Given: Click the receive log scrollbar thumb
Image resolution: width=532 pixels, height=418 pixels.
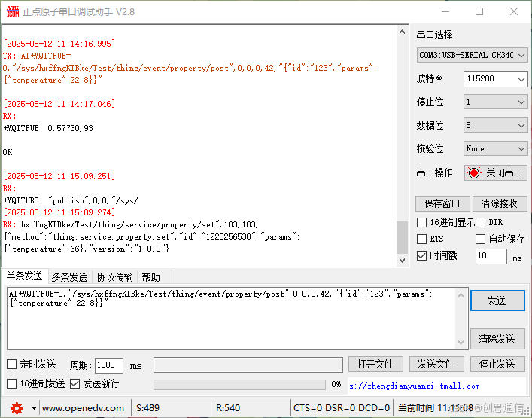Looking at the screenshot, I should 402,237.
